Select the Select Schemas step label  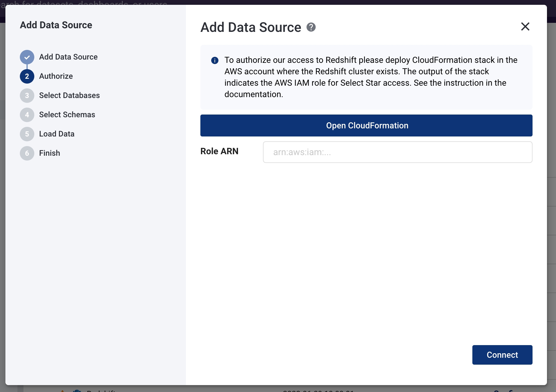click(67, 115)
